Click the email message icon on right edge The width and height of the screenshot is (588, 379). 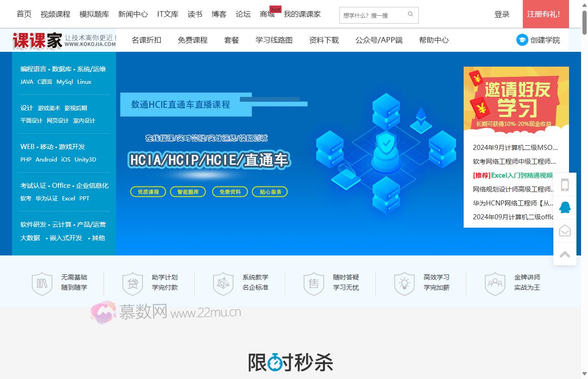point(564,230)
